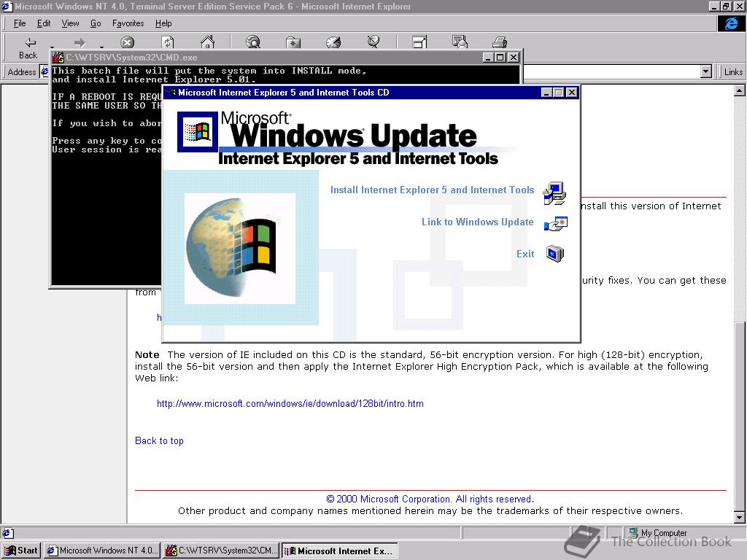Screen dimensions: 747x560
Task: Expand the Links toolbar
Action: (x=732, y=72)
